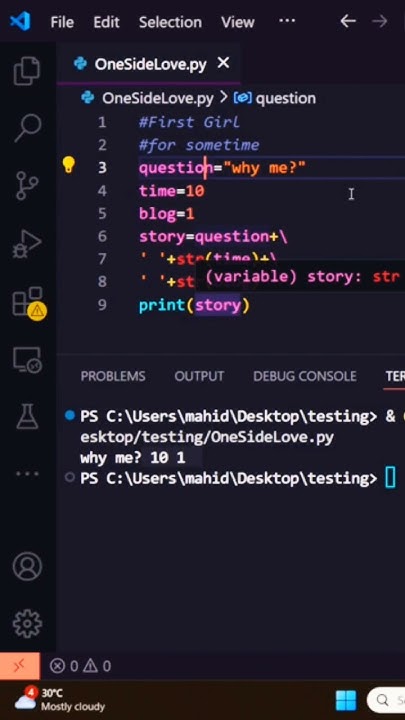This screenshot has height=720, width=405.
Task: Click the '(variable) story: str' hover tooltip
Action: (301, 277)
